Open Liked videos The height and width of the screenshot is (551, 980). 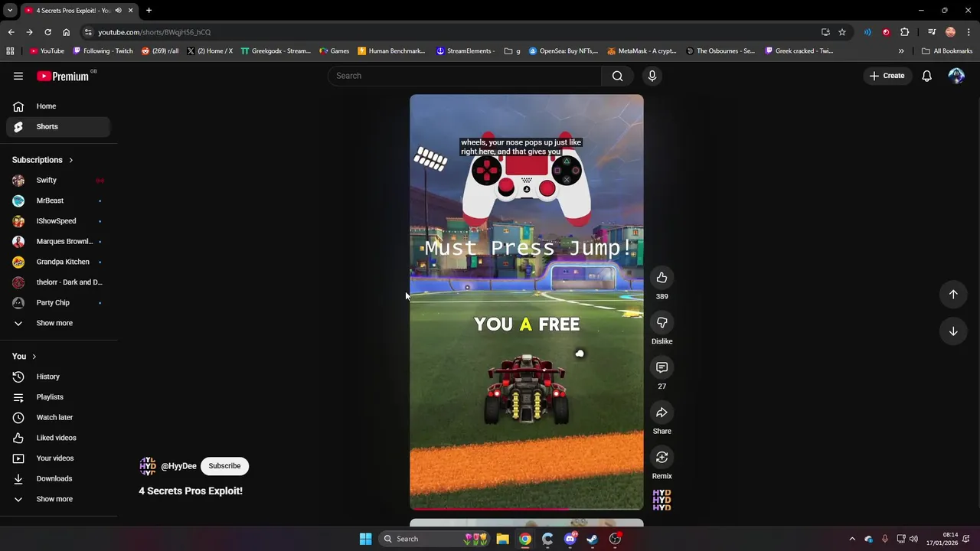[x=58, y=438]
